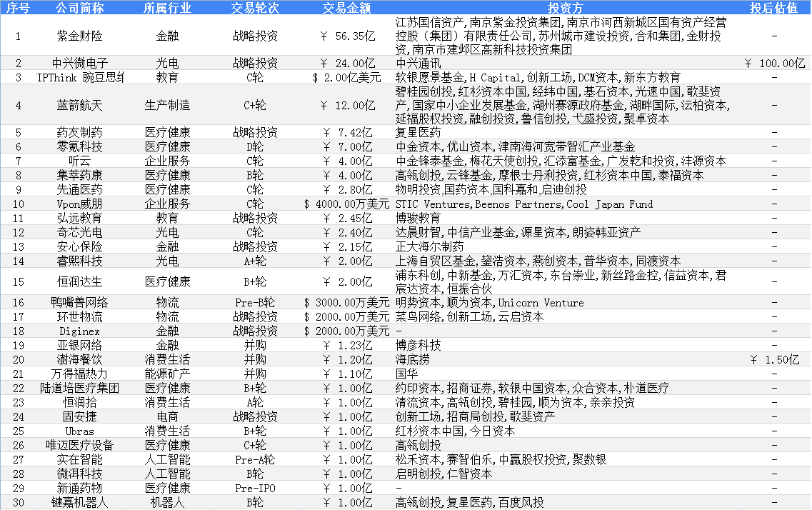
Task: Select the 零氪科技 company cell
Action: (80, 147)
